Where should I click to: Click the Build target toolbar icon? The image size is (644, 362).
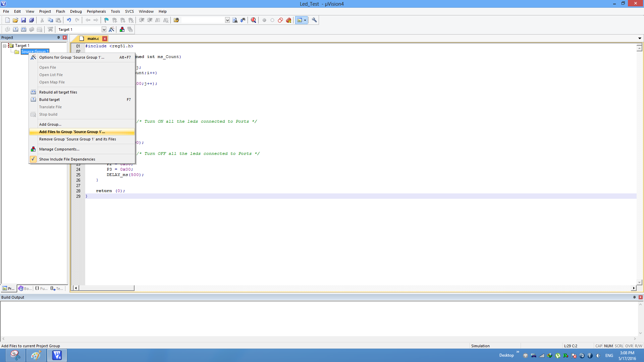coord(15,29)
